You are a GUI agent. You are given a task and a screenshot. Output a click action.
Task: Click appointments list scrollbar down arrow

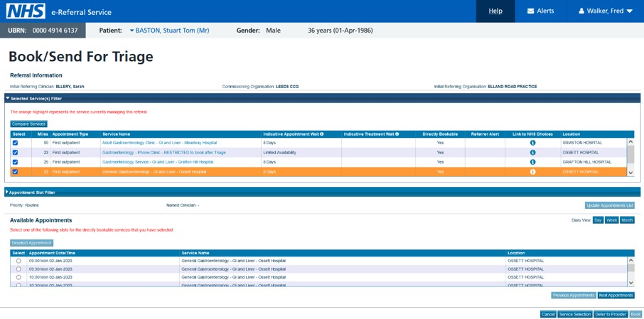pos(631,283)
